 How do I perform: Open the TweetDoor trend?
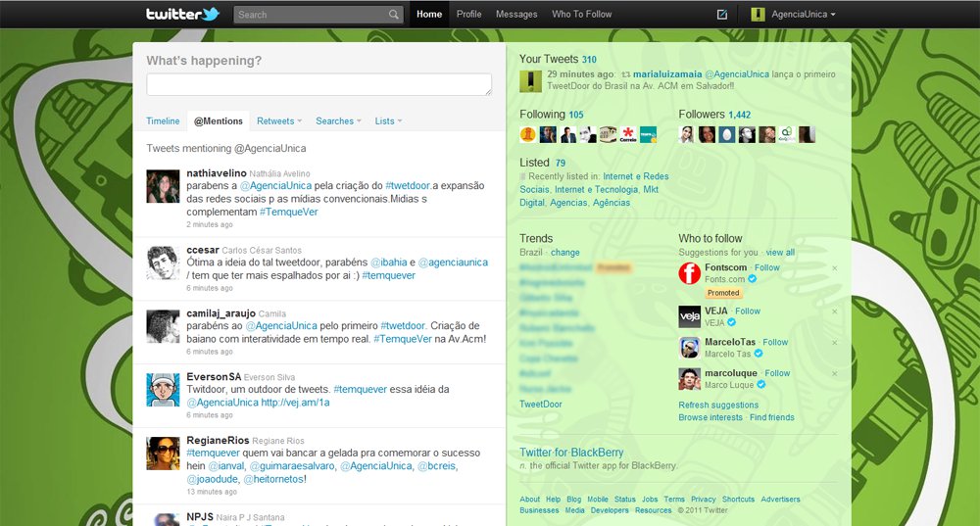541,405
